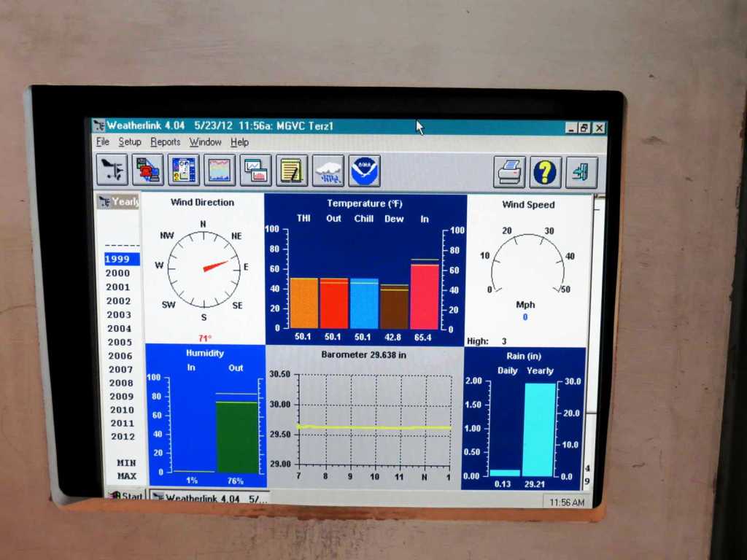
Task: Click the computers and red phone download icon
Action: click(x=147, y=169)
